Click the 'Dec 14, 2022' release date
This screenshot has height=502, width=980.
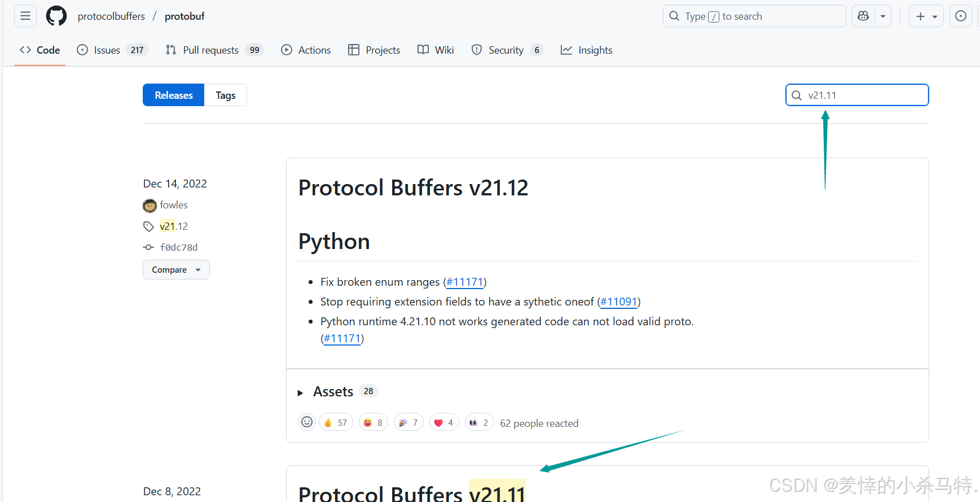(x=175, y=184)
